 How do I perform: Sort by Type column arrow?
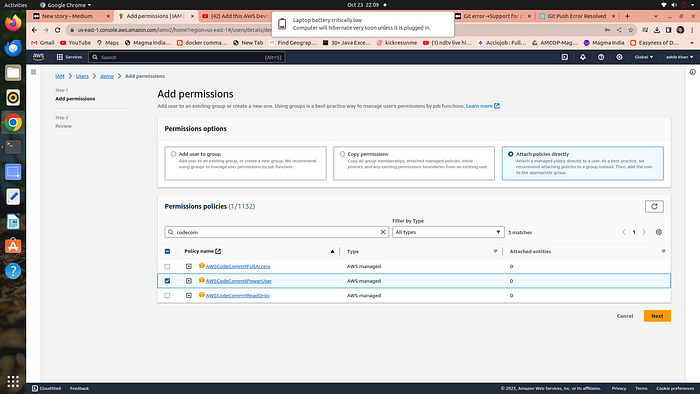pos(495,251)
